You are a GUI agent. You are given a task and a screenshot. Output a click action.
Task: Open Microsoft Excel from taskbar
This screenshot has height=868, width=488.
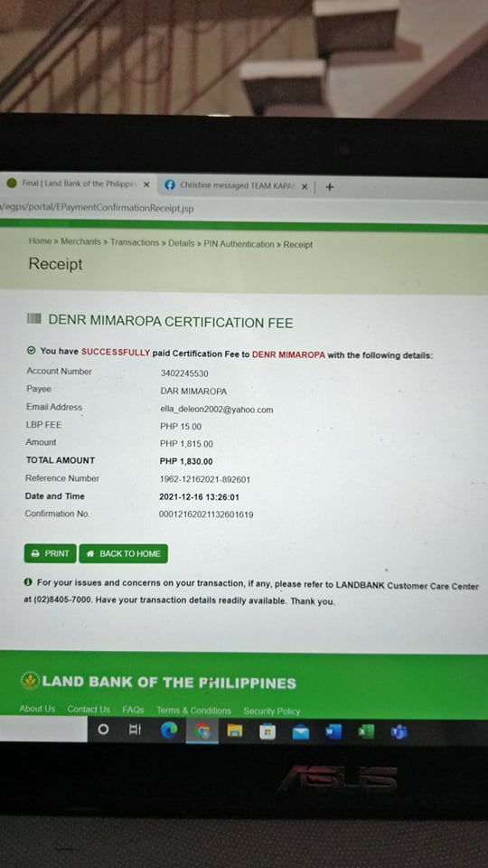pos(366,731)
